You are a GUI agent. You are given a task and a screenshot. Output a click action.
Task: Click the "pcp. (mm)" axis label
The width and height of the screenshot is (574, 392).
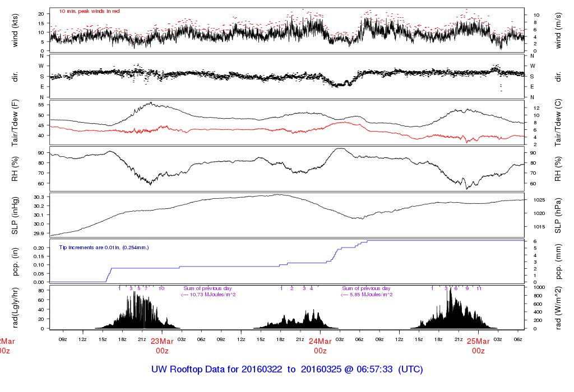558,262
